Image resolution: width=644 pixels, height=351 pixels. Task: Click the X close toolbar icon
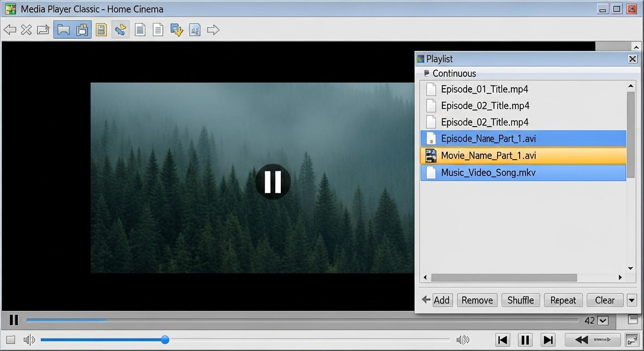[26, 30]
